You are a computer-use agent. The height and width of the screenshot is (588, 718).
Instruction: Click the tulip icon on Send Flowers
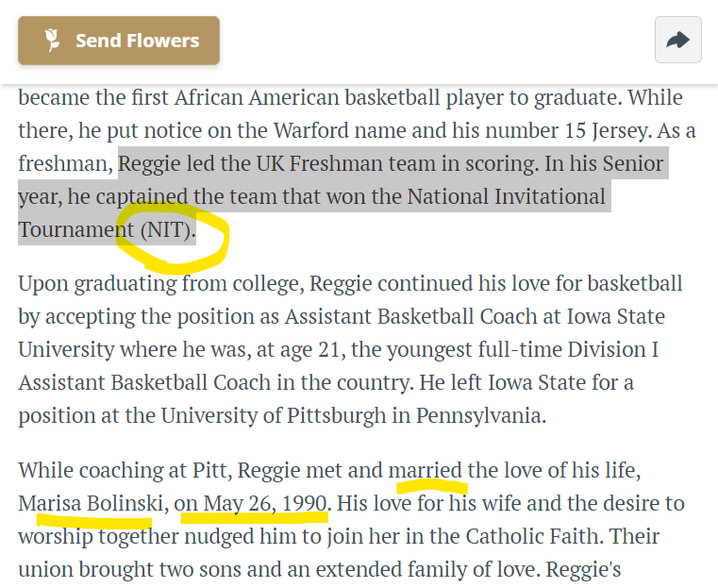(53, 41)
